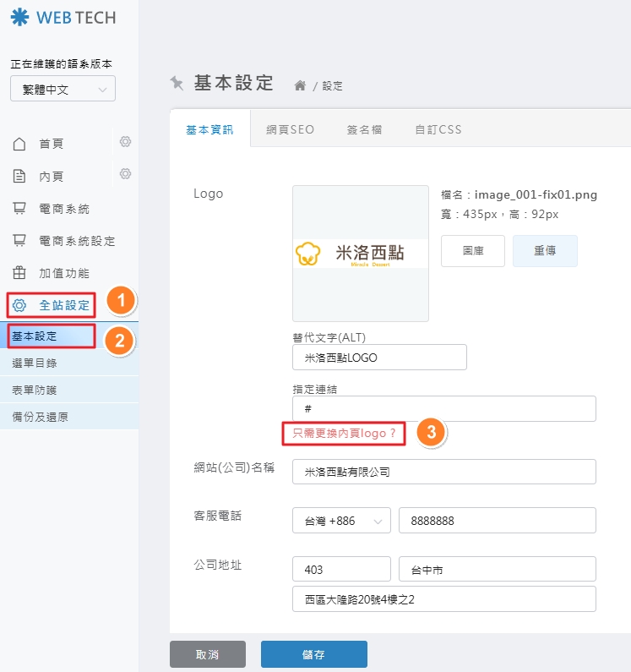The width and height of the screenshot is (631, 672).
Task: Click the postal code field showing 403
Action: [341, 569]
